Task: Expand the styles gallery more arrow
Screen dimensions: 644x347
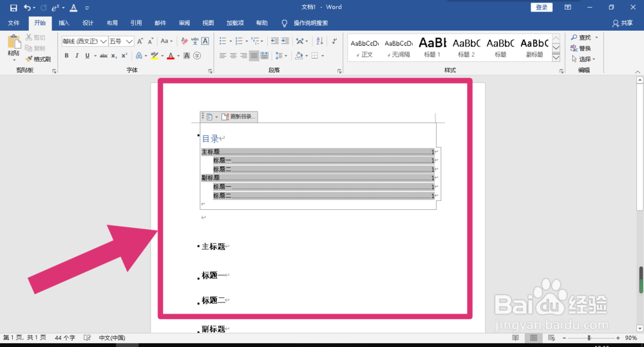Action: [556, 57]
